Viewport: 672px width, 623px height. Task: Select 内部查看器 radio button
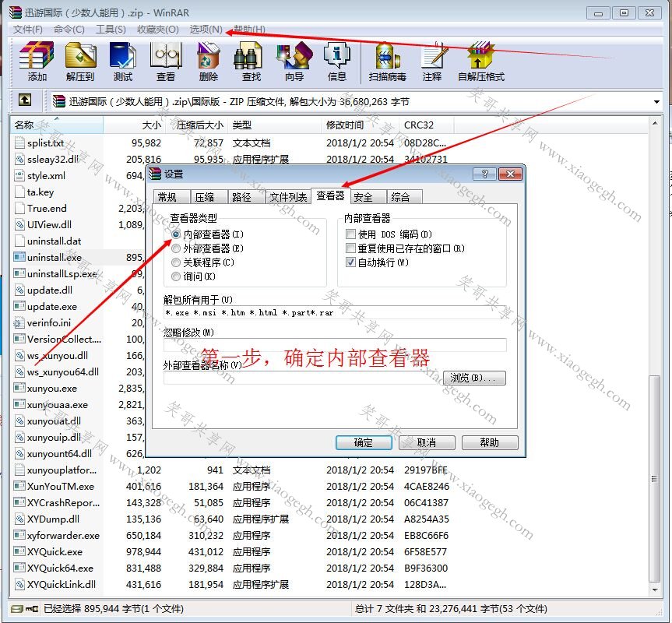click(176, 234)
